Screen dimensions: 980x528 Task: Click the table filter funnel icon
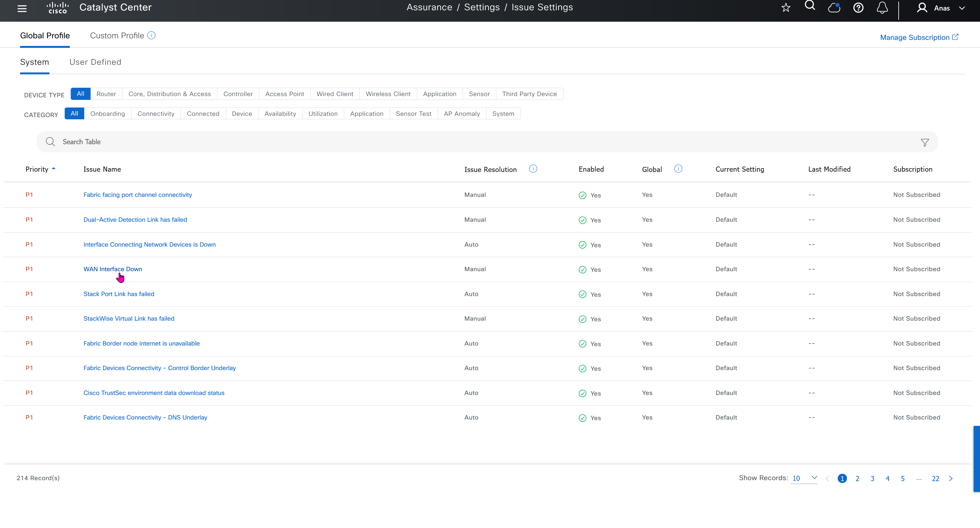924,142
